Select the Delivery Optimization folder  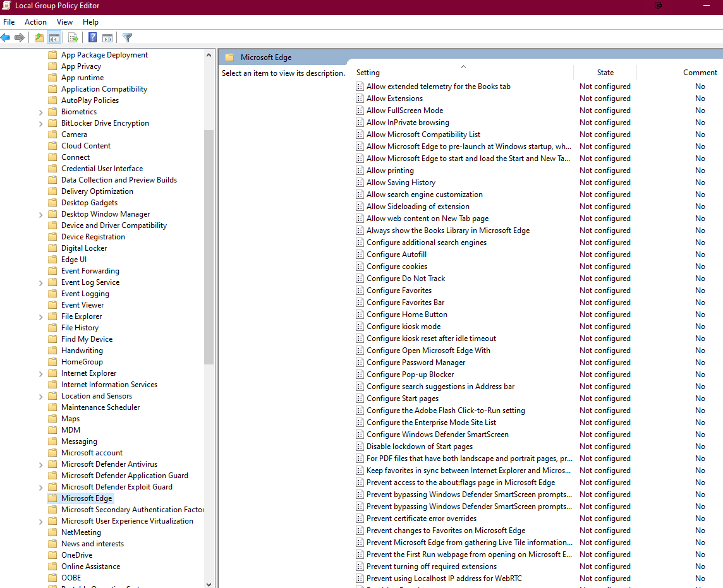[97, 191]
